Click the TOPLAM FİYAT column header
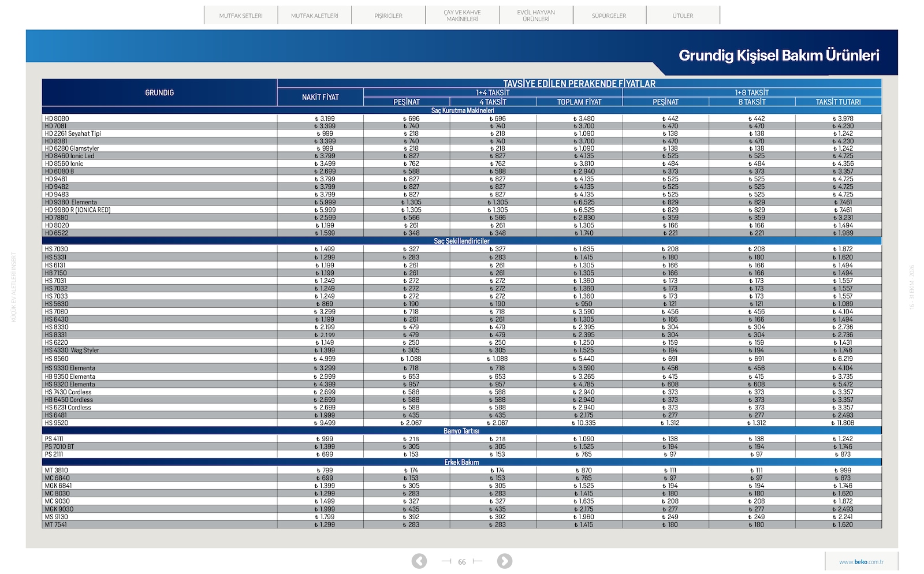Viewport: 924px width, 574px height. (x=579, y=102)
